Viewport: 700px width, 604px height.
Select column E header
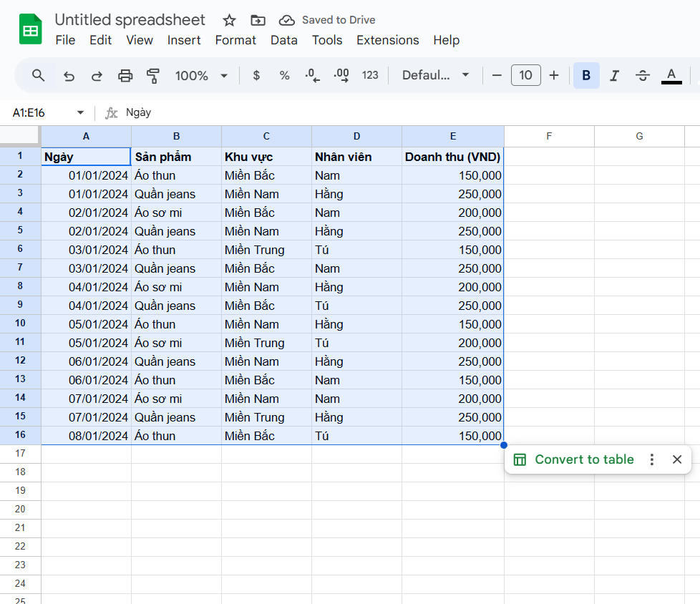[453, 136]
